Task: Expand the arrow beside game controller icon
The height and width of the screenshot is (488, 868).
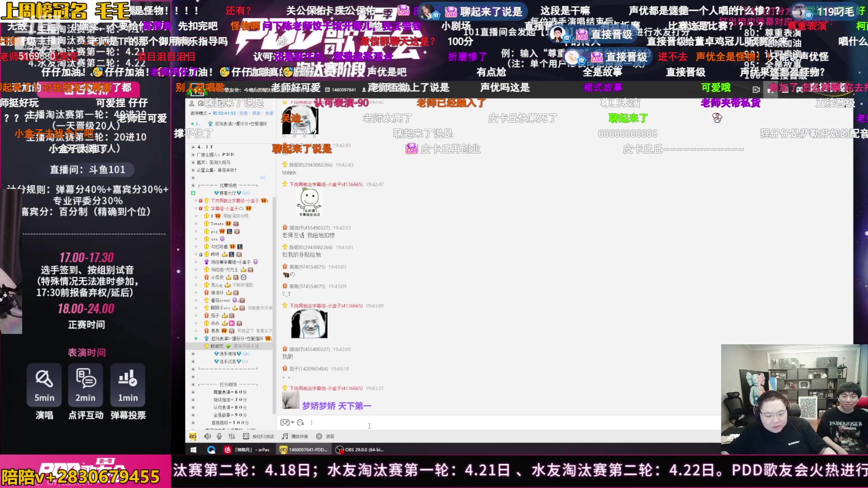Action: tap(292, 422)
